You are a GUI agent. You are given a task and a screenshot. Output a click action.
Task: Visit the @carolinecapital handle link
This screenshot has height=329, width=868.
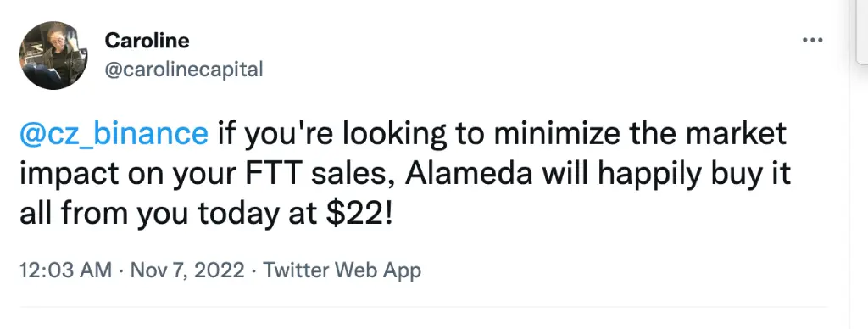coord(183,70)
